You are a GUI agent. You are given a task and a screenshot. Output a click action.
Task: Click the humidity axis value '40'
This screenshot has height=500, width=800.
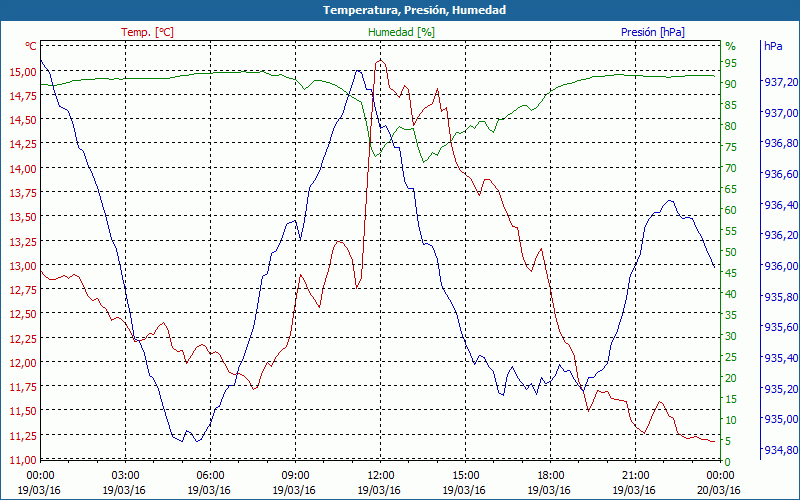point(731,294)
